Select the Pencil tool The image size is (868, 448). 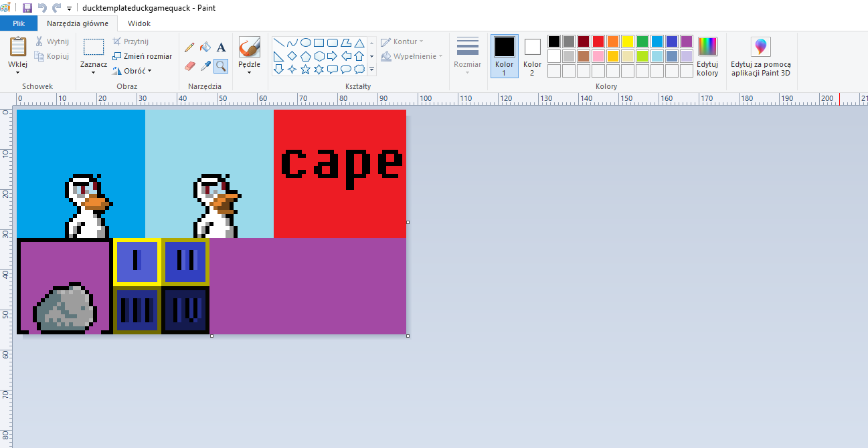(189, 47)
